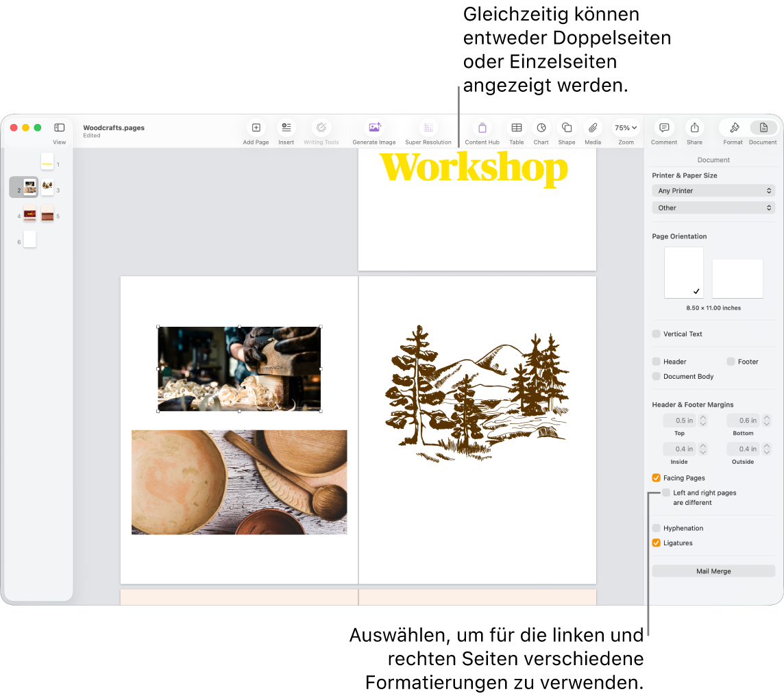Open the View sidebar menu icon
This screenshot has height=696, width=784.
click(x=59, y=128)
